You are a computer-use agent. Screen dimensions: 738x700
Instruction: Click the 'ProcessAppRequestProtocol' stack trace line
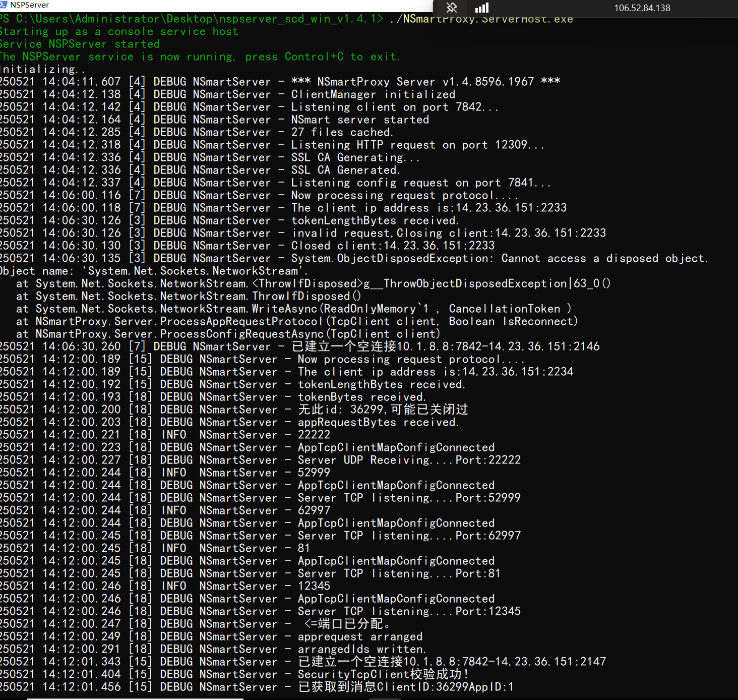[x=297, y=322]
